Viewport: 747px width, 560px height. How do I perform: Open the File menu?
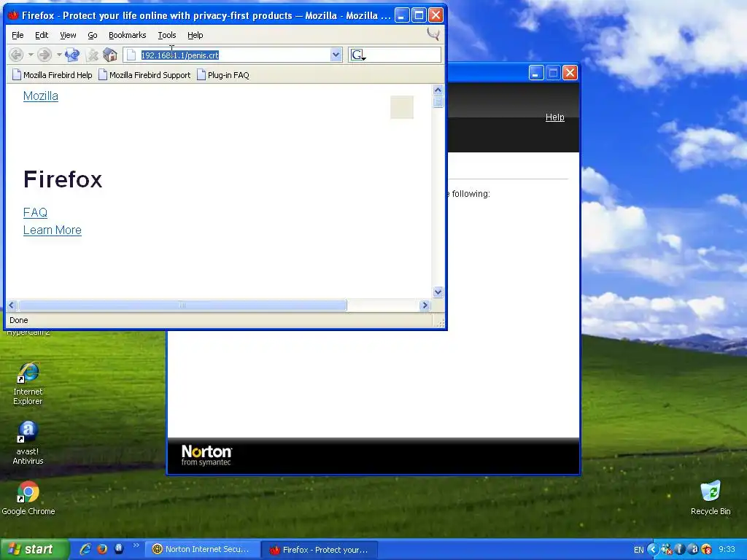pos(18,35)
